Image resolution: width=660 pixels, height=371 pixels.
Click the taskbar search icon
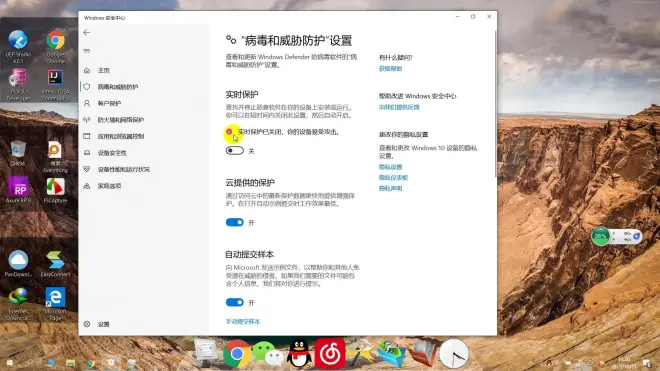tap(29, 363)
